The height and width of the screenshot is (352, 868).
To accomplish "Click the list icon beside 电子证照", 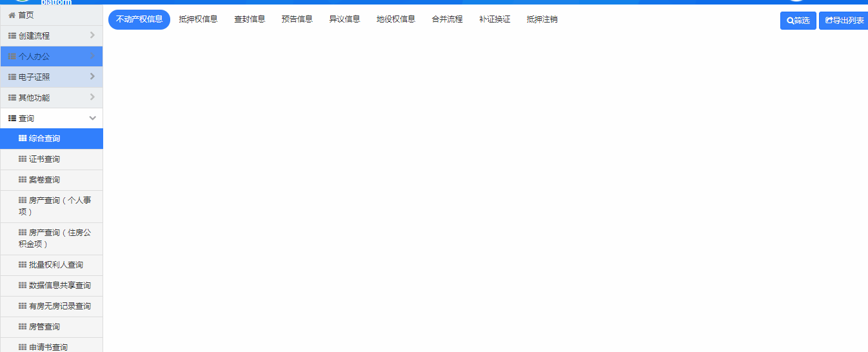I will 12,77.
